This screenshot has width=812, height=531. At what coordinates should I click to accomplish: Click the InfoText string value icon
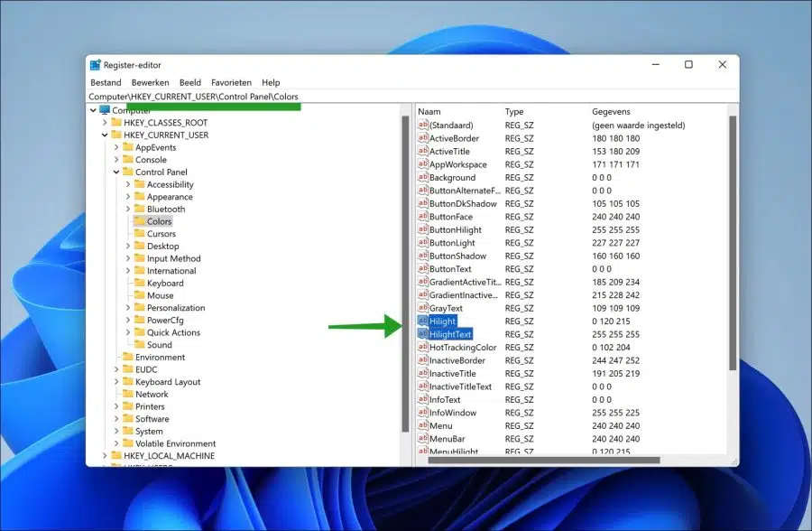[x=423, y=399]
